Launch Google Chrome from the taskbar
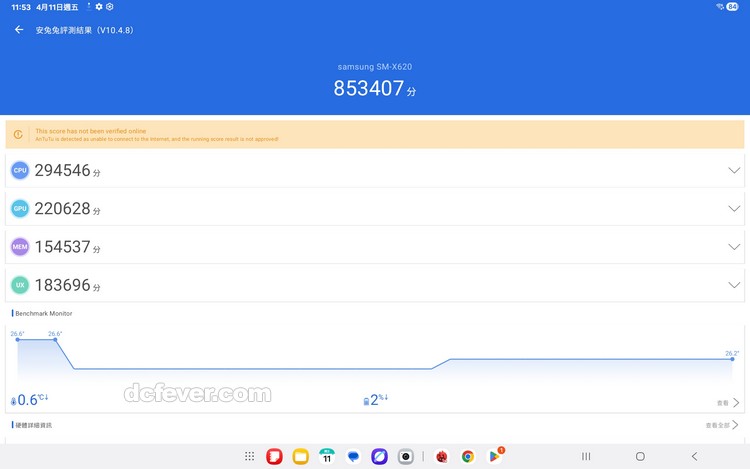This screenshot has height=469, width=750. 468,457
